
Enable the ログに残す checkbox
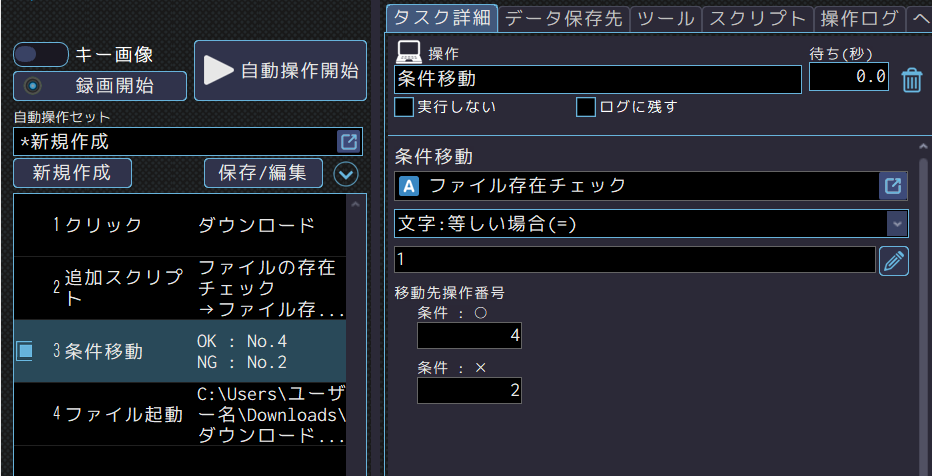(x=586, y=106)
